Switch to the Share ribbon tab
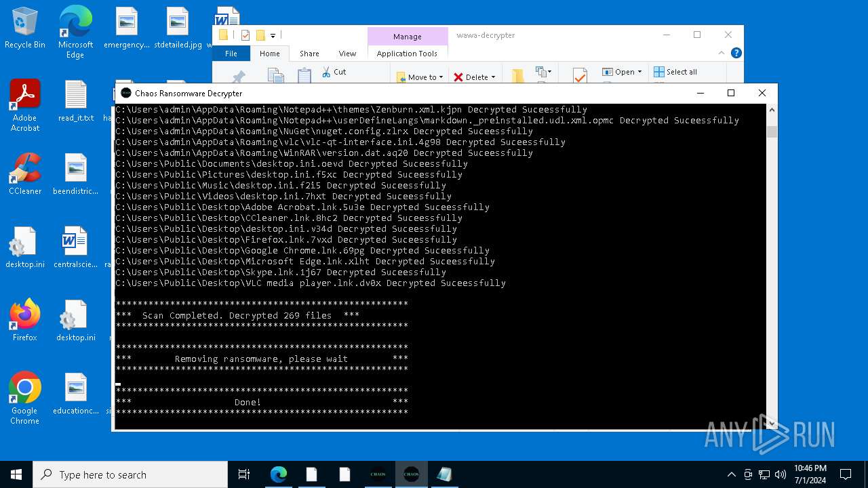Viewport: 868px width, 488px height. (309, 54)
